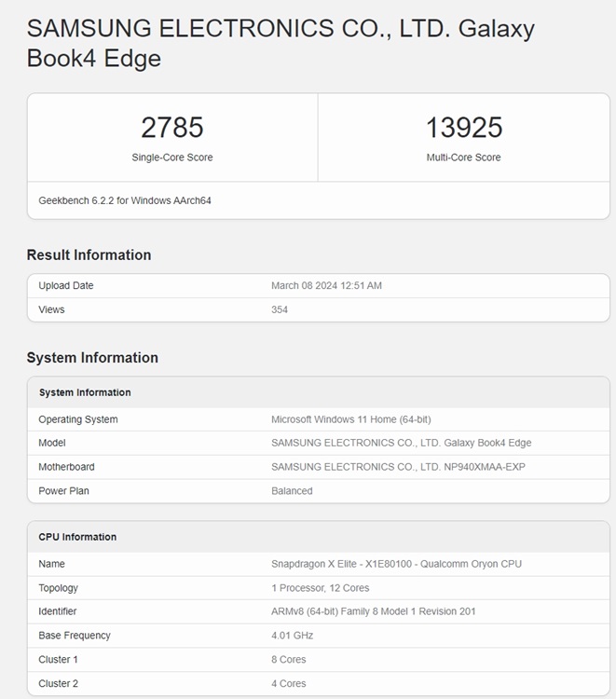Image resolution: width=616 pixels, height=699 pixels.
Task: Select the '4 Cores' value
Action: pos(288,684)
